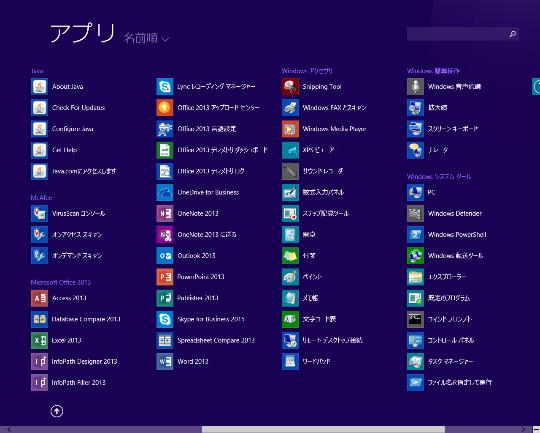The height and width of the screenshot is (433, 540).
Task: Open タスク マネージャー icon
Action: [415, 361]
